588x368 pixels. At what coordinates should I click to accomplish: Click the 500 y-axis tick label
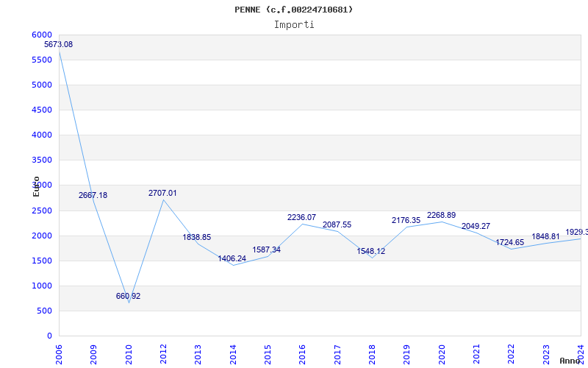(x=45, y=311)
